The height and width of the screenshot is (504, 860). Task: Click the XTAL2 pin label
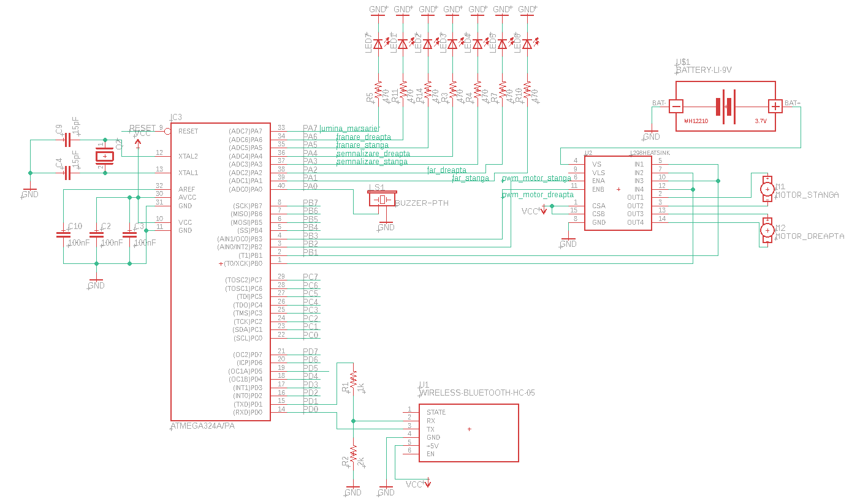click(188, 156)
